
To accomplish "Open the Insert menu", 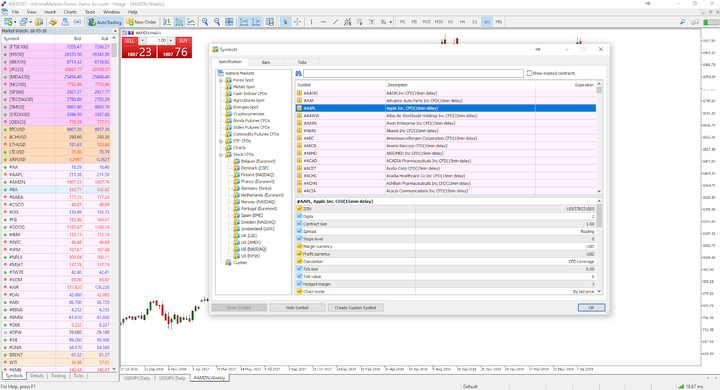I will point(50,12).
